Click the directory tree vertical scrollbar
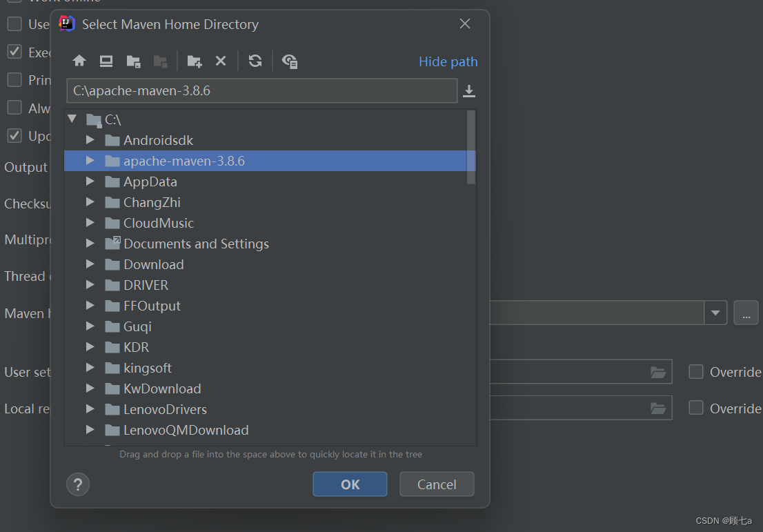Image resolution: width=763 pixels, height=532 pixels. pyautogui.click(x=470, y=148)
